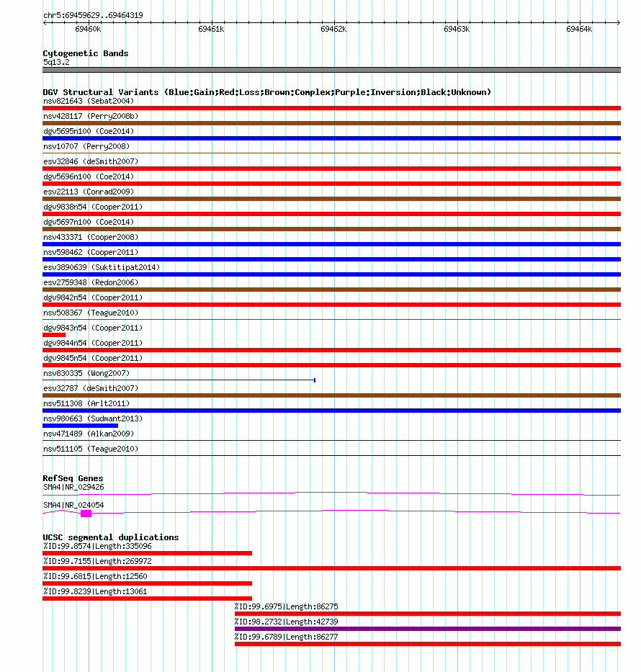641x672 pixels.
Task: Click nsv511308 (Arlt2011) label
Action: 86,404
